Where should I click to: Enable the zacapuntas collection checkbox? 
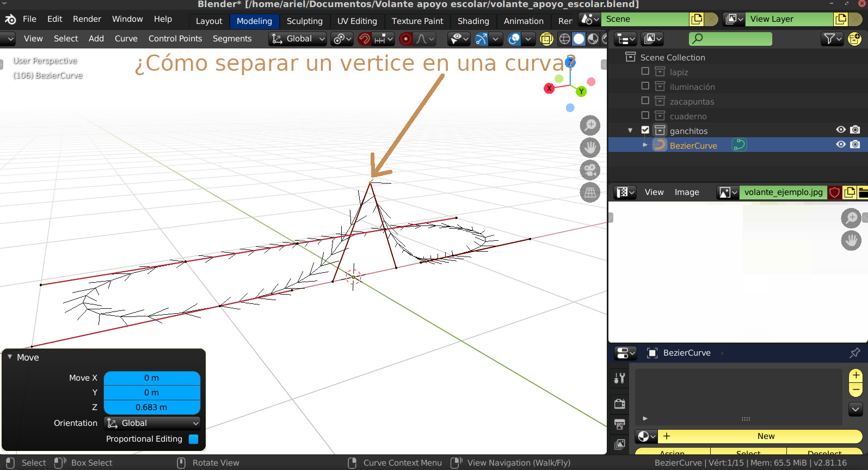tap(645, 101)
